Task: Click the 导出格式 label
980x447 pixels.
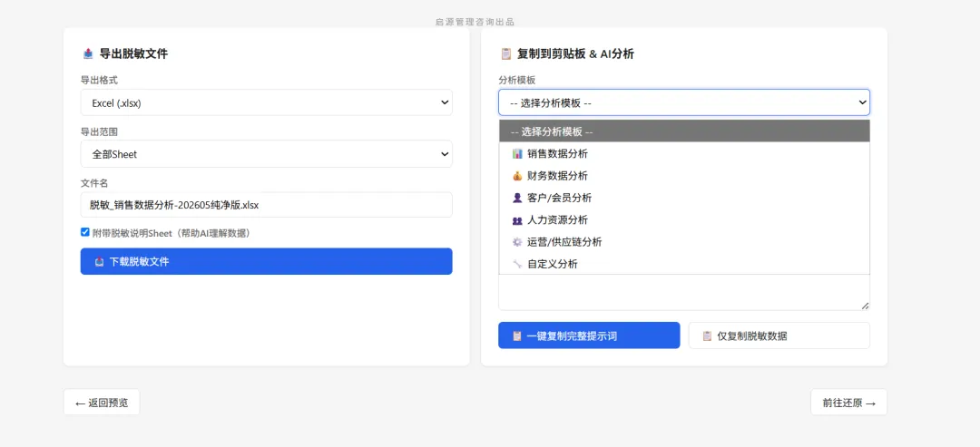Action: [x=100, y=81]
